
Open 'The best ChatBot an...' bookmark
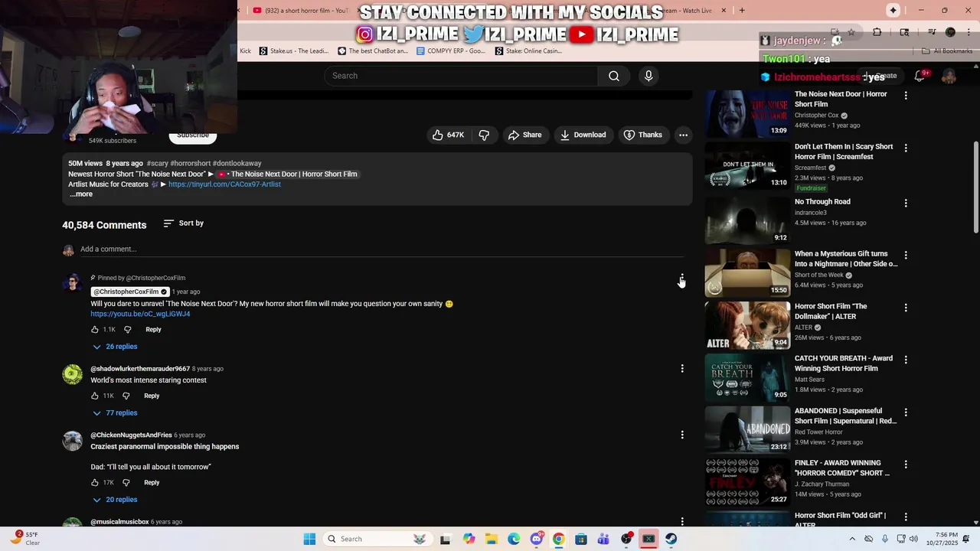(x=373, y=51)
